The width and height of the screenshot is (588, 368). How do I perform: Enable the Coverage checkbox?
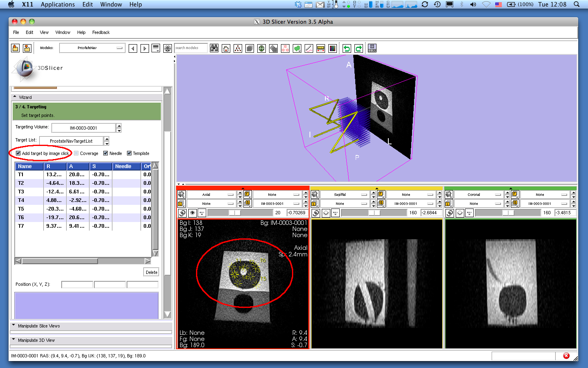tap(76, 153)
